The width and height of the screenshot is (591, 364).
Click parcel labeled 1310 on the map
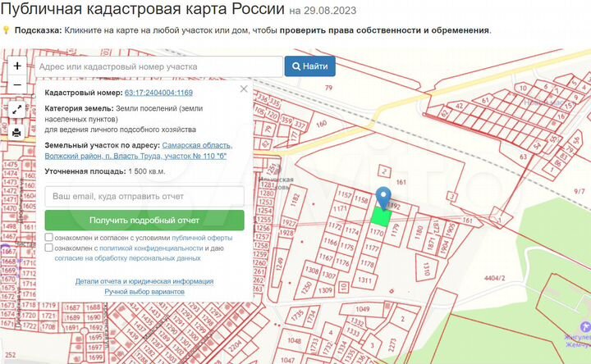pos(426,268)
